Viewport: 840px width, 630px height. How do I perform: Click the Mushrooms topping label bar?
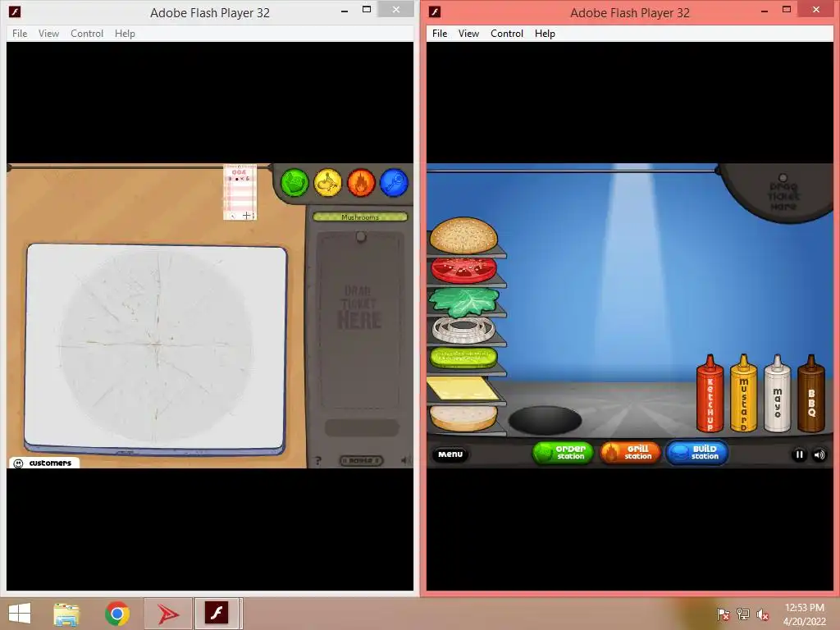360,217
